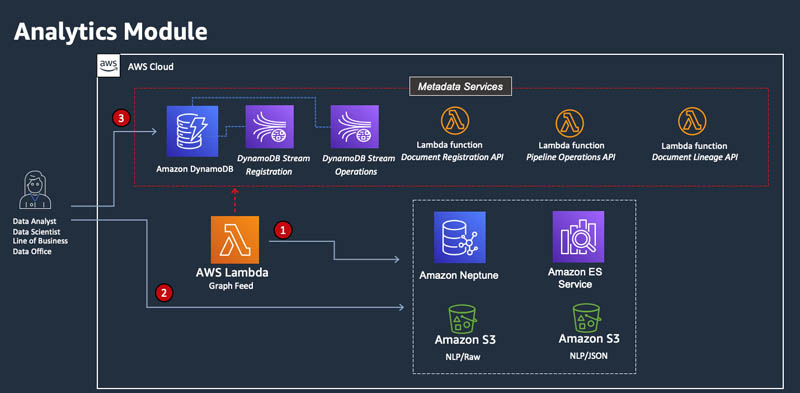Click the Amazon Neptune label
Viewport: 800px width, 393px height.
pos(459,276)
